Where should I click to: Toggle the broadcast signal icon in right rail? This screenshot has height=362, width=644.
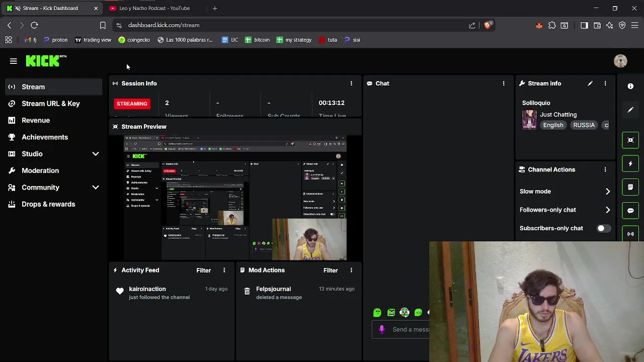(x=630, y=234)
